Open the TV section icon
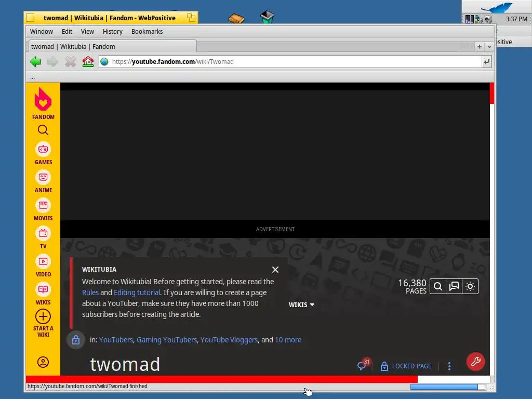The image size is (532, 399). (43, 233)
